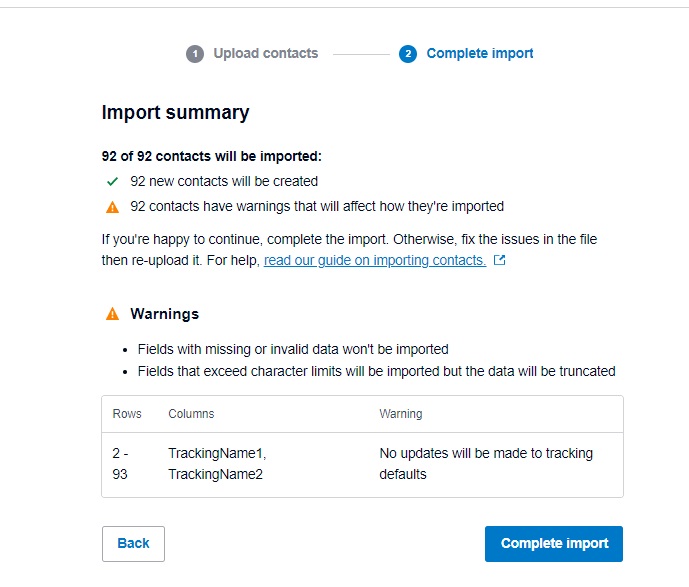Click the '92 new contacts will be created' text
This screenshot has height=587, width=689.
coord(224,182)
